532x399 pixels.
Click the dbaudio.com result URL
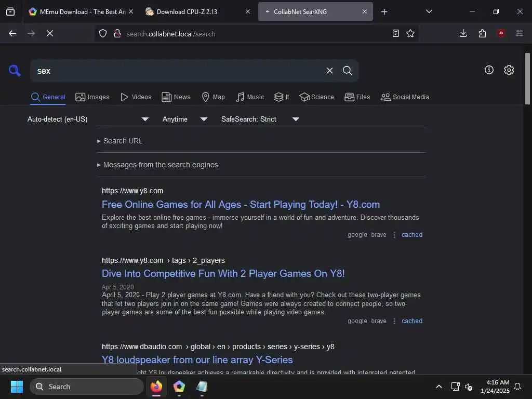218,347
